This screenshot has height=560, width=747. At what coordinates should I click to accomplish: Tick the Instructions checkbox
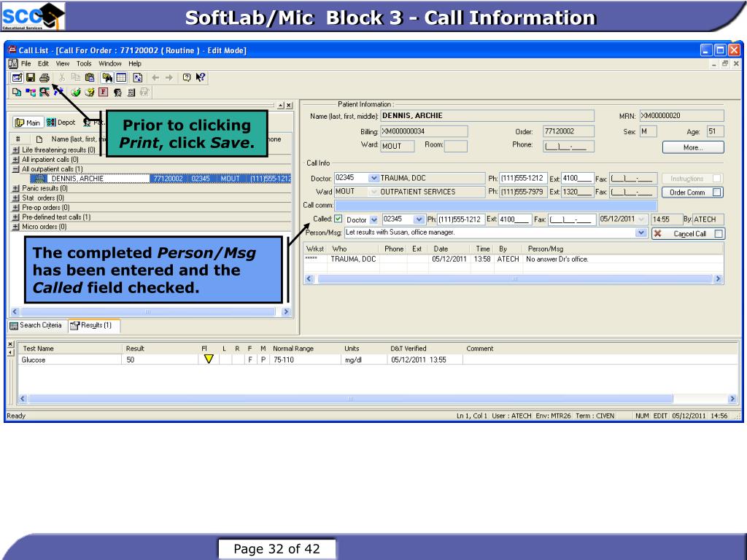(x=716, y=178)
